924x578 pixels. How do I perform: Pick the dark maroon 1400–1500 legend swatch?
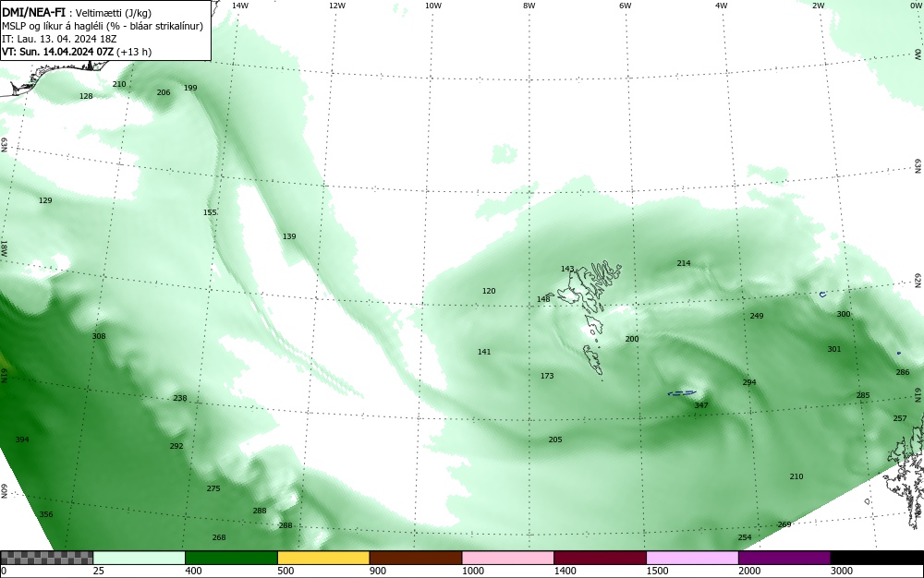coord(600,558)
